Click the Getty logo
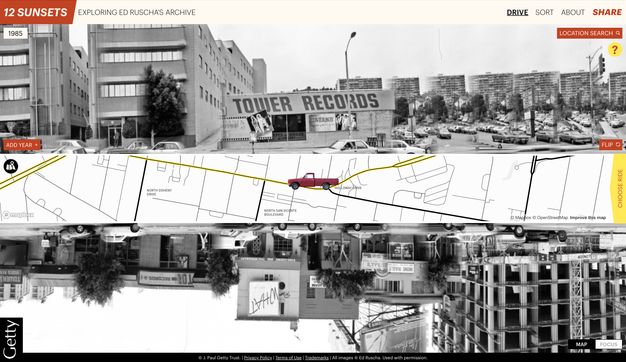626x362 pixels. tap(11, 338)
